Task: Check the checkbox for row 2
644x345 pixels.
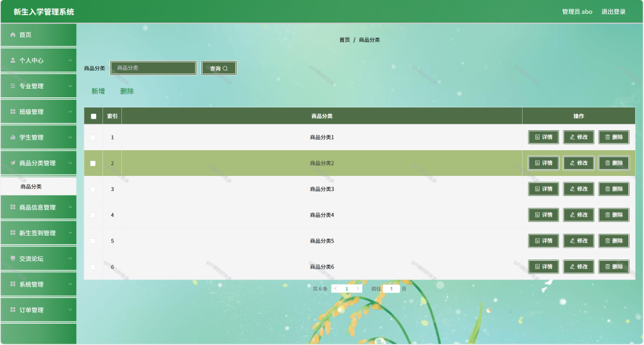Action: [x=93, y=163]
